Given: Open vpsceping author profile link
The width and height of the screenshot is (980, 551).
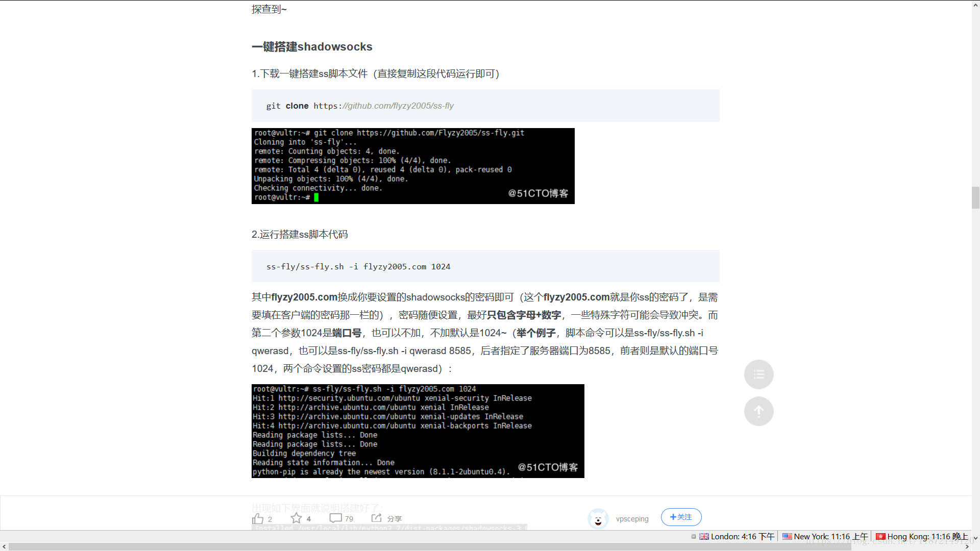Looking at the screenshot, I should (632, 519).
